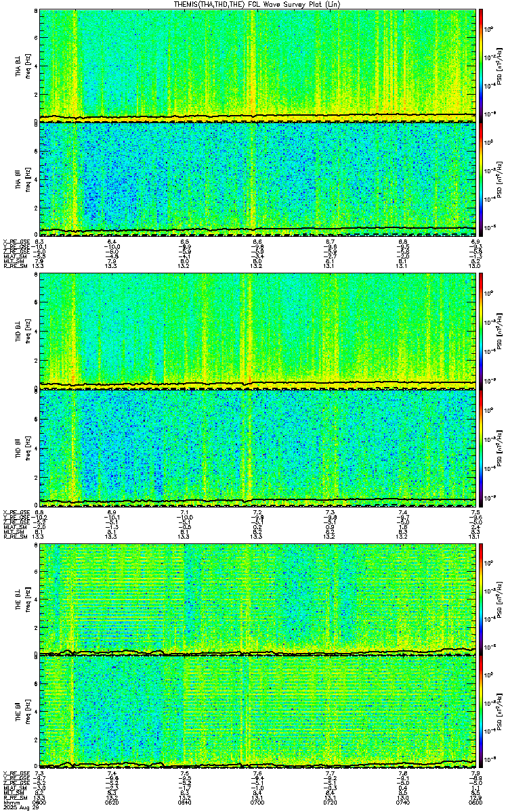This screenshot has width=508, height=812.
Task: Select the THA BL spectrogram panel
Action: pyautogui.click(x=257, y=65)
